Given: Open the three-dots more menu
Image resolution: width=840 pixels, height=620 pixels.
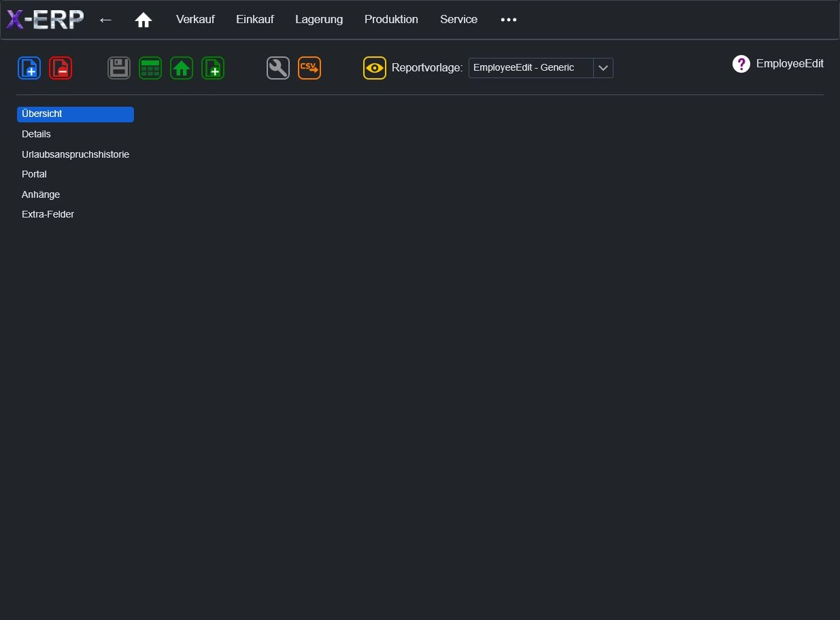Looking at the screenshot, I should click(509, 20).
